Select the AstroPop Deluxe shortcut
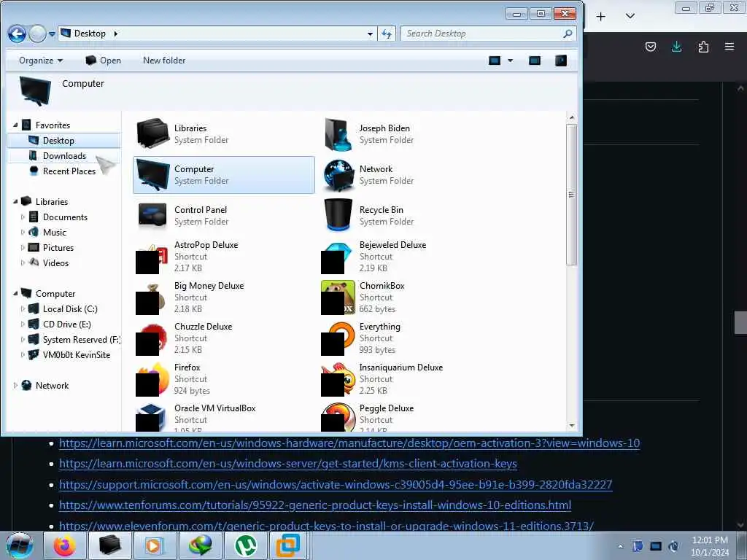The width and height of the screenshot is (747, 560). pos(224,257)
